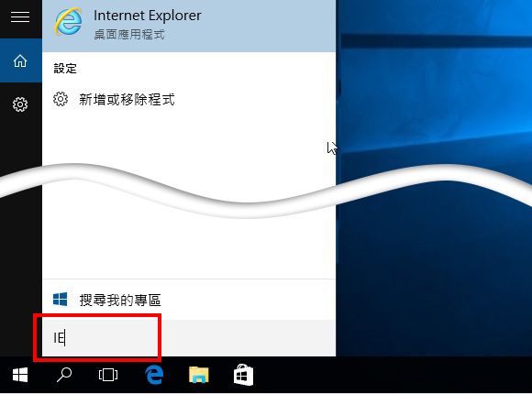Launch the Internet Explorer search result title

tap(148, 16)
